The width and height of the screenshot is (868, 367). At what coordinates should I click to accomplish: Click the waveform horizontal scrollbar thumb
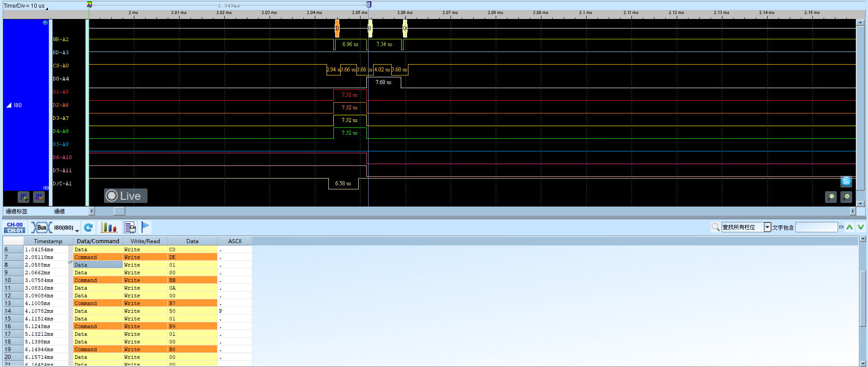pos(119,211)
